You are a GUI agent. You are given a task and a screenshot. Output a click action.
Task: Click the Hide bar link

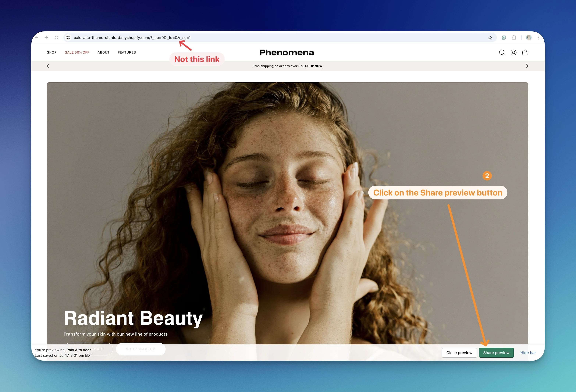point(528,353)
